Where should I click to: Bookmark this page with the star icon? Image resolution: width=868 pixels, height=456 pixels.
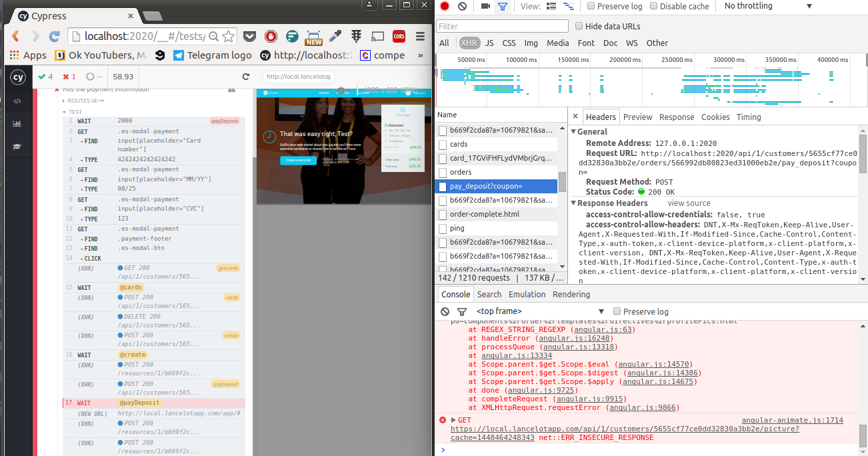[228, 36]
